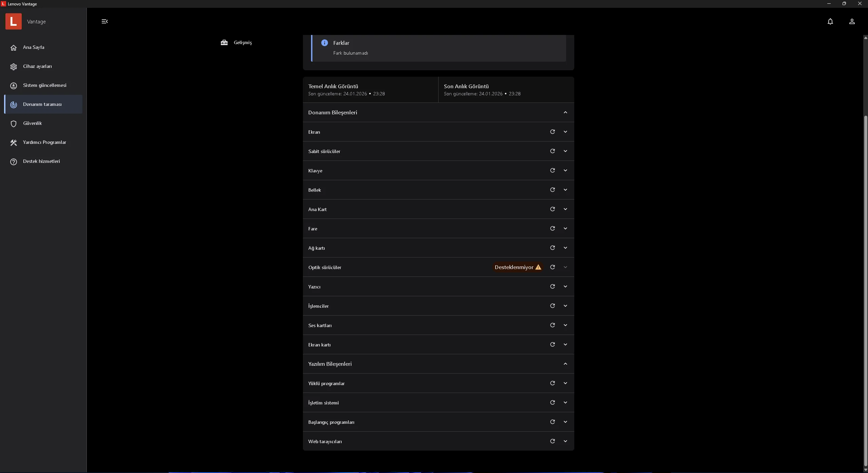Refresh the Ekran component row
Screen dimensions: 868x473
(x=552, y=132)
